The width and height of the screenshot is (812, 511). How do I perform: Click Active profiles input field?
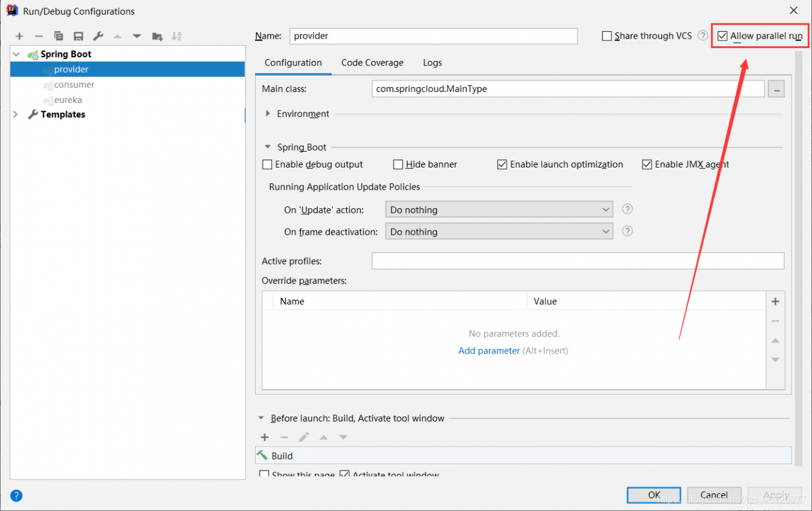[578, 261]
